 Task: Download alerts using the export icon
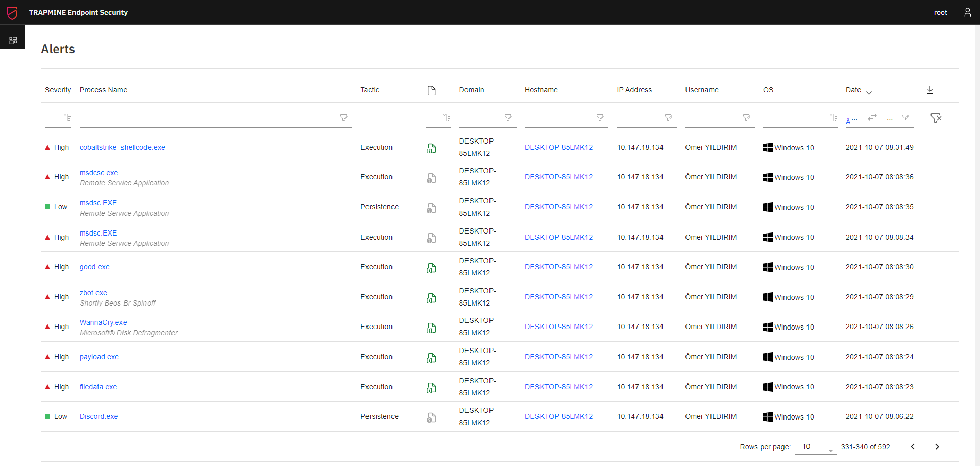[x=930, y=90]
